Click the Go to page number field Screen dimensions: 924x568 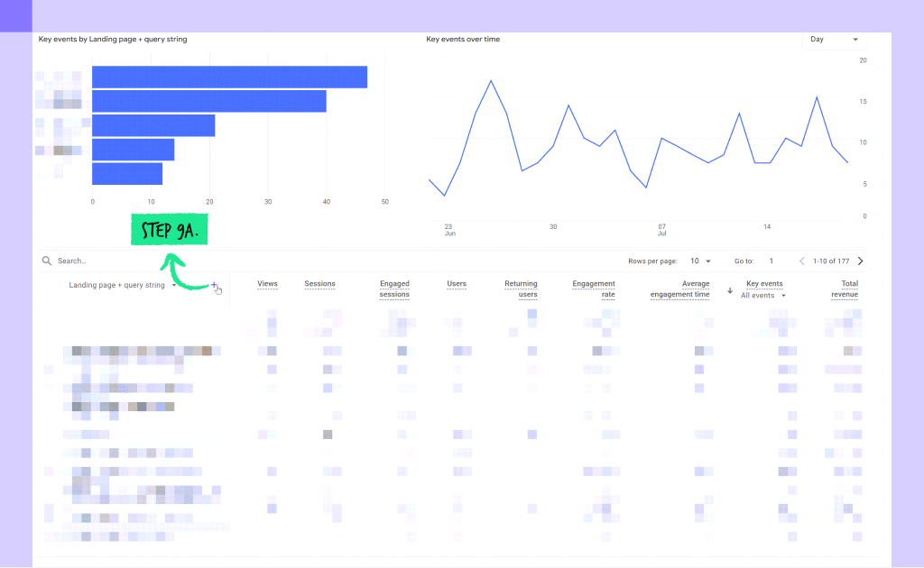pyautogui.click(x=772, y=261)
